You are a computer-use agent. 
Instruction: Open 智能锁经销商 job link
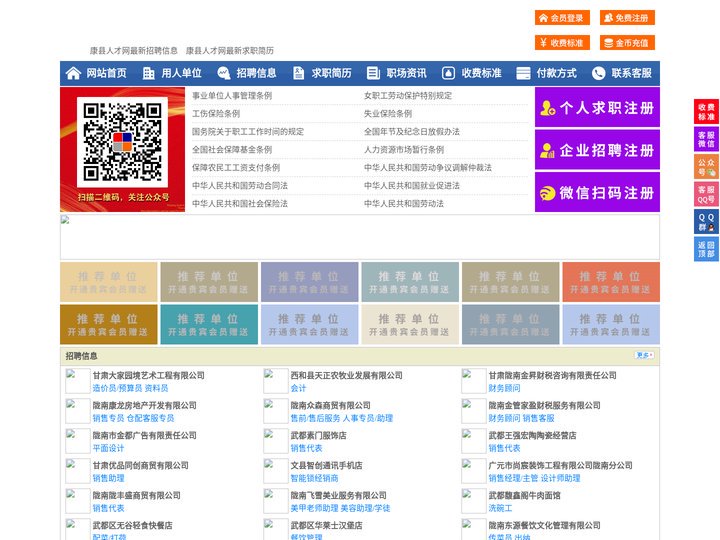click(315, 478)
